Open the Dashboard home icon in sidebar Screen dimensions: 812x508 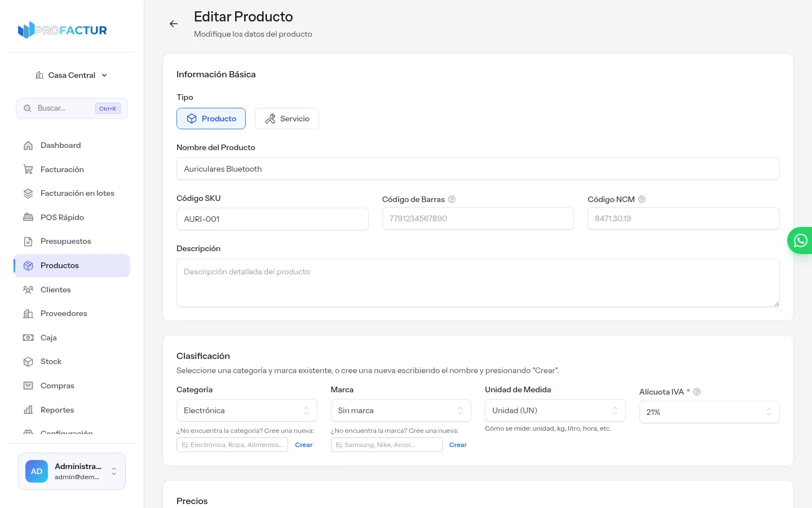(28, 146)
